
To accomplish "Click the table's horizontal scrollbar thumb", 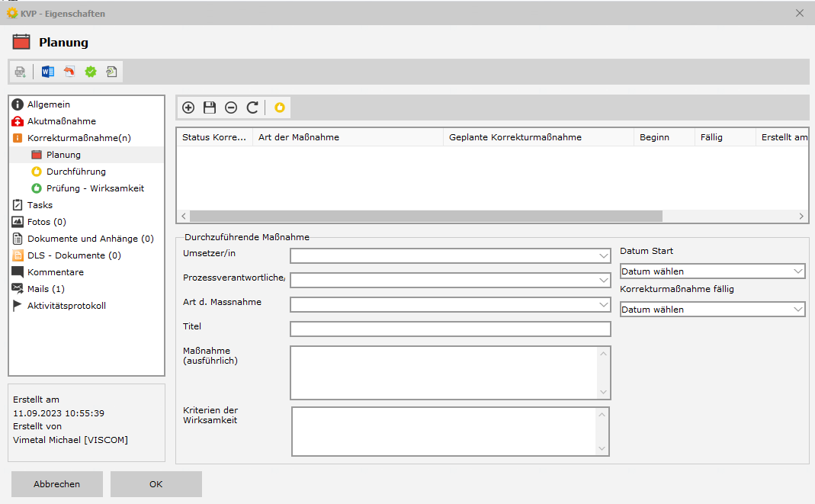I will (426, 216).
